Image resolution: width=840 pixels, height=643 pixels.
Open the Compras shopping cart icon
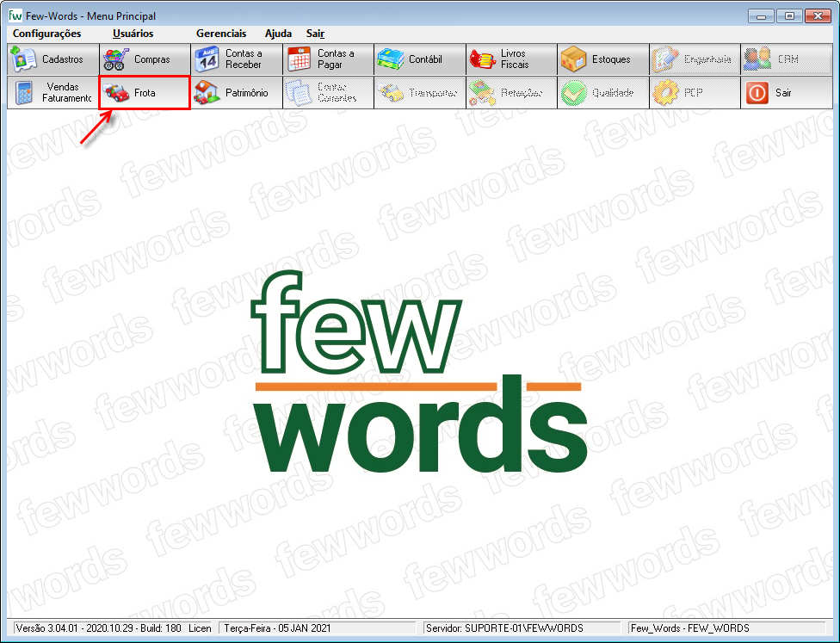pyautogui.click(x=116, y=59)
